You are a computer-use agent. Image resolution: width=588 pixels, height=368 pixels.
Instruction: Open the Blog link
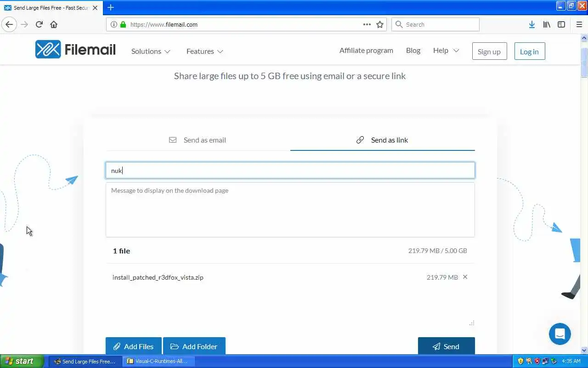413,50
